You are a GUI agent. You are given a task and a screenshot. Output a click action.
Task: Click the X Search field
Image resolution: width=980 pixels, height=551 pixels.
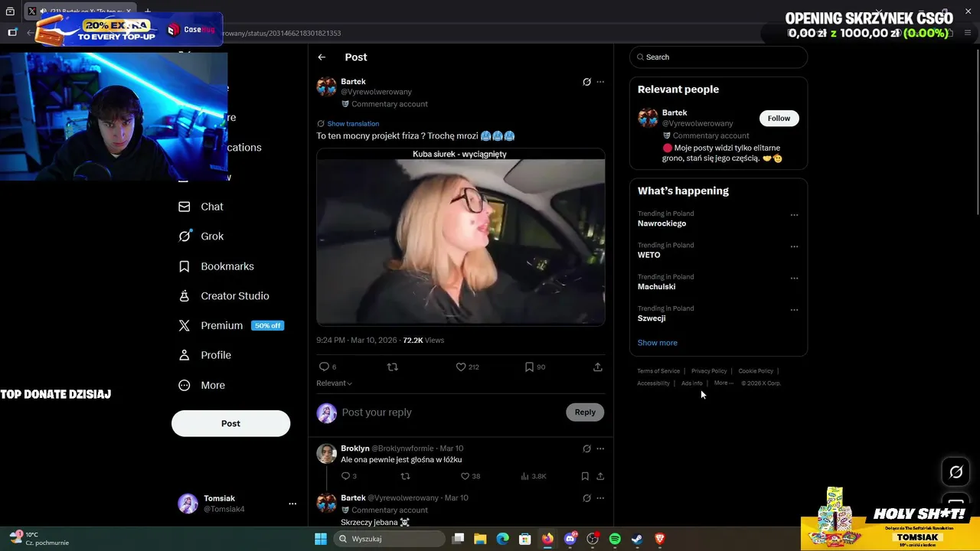coord(718,57)
